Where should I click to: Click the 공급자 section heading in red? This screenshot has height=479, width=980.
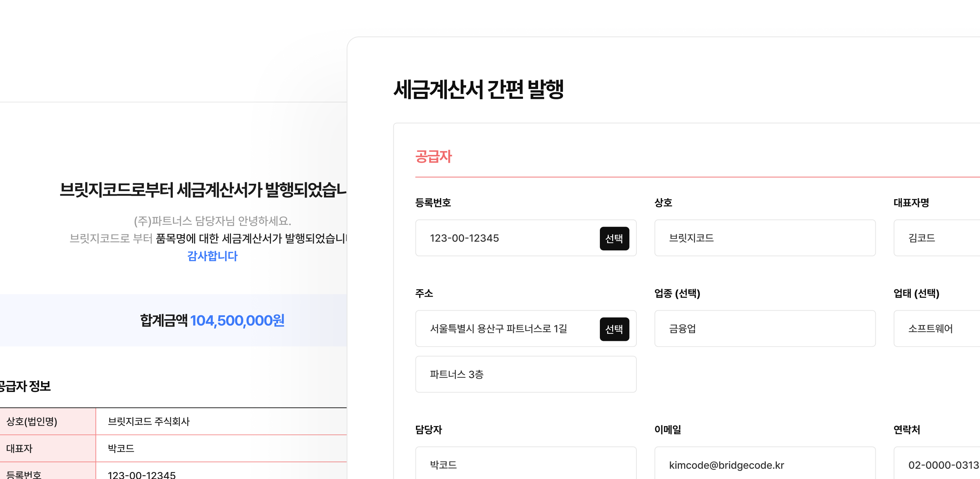point(433,157)
